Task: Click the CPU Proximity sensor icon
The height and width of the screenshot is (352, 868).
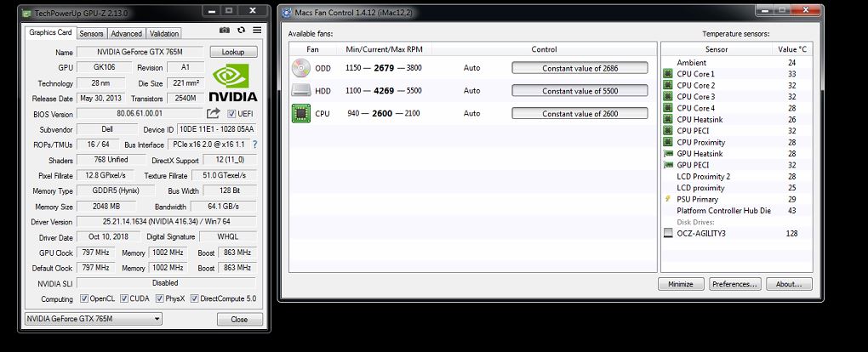Action: 668,142
